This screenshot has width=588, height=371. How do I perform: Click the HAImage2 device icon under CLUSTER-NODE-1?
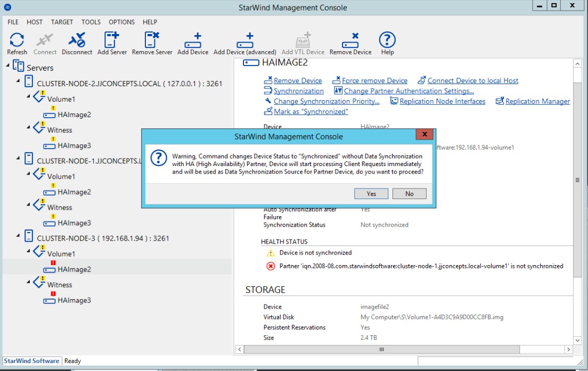50,193
